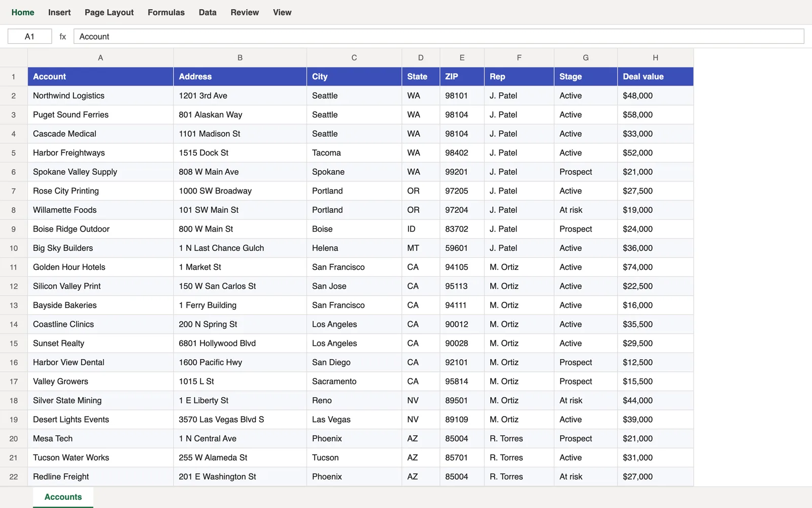Click the Address header cell
The image size is (812, 508).
tap(240, 77)
